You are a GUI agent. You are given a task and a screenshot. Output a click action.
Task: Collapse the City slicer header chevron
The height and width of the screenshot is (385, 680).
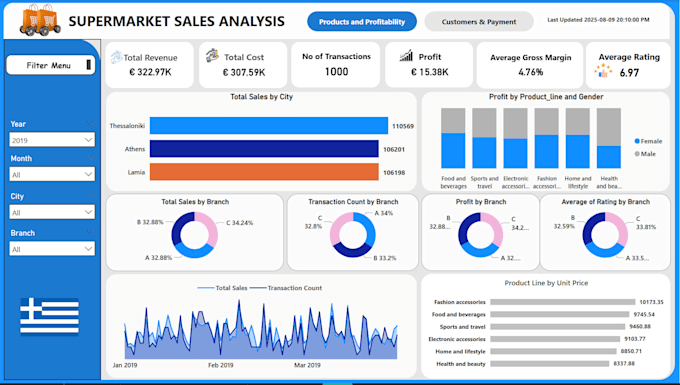click(90, 196)
